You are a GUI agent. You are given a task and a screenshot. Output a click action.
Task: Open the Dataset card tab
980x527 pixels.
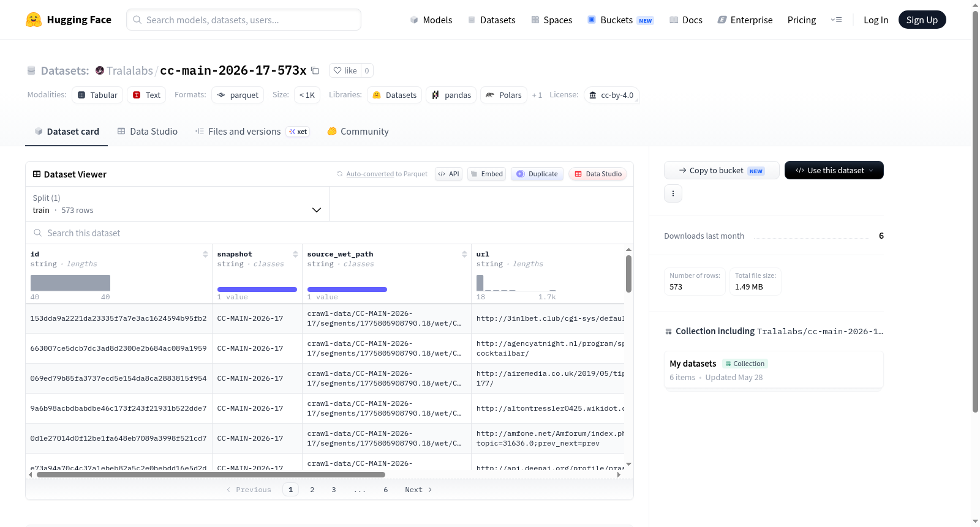[x=66, y=131]
